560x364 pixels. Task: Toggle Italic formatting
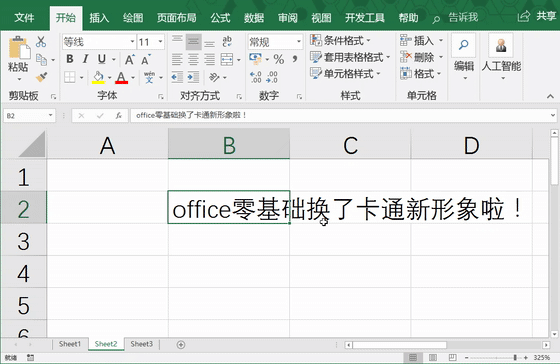coord(85,59)
